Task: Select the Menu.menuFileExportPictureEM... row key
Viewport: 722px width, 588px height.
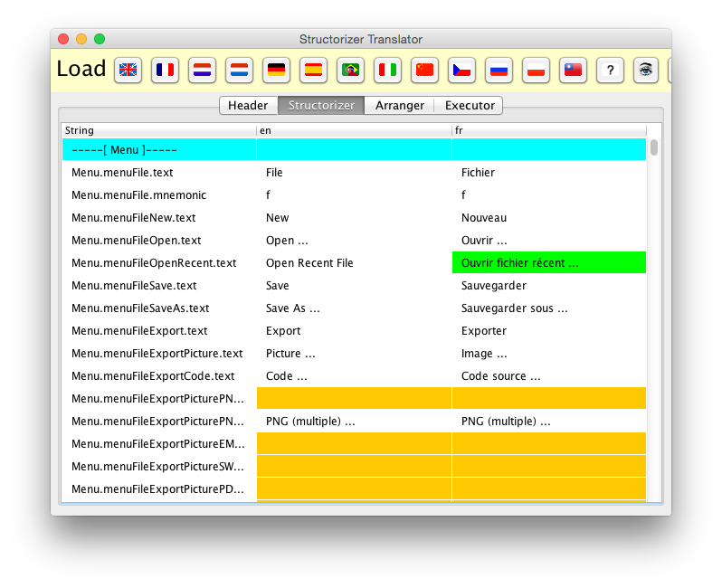Action: (158, 444)
